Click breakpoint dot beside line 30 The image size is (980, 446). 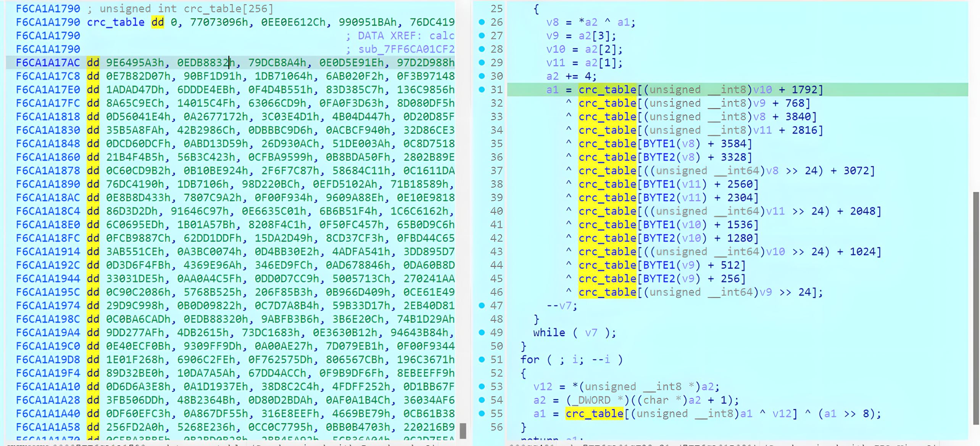(x=482, y=76)
